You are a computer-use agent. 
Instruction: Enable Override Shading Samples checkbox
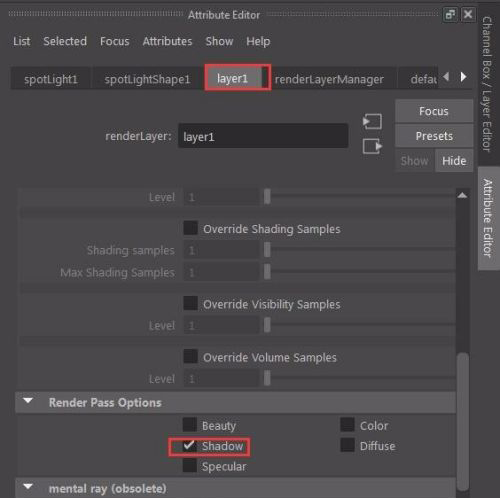191,228
